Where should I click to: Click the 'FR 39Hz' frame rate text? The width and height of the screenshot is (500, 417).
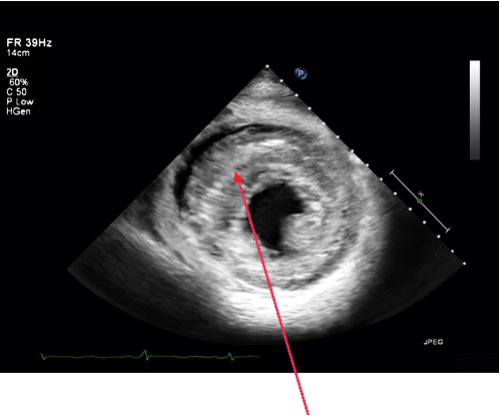tap(29, 43)
